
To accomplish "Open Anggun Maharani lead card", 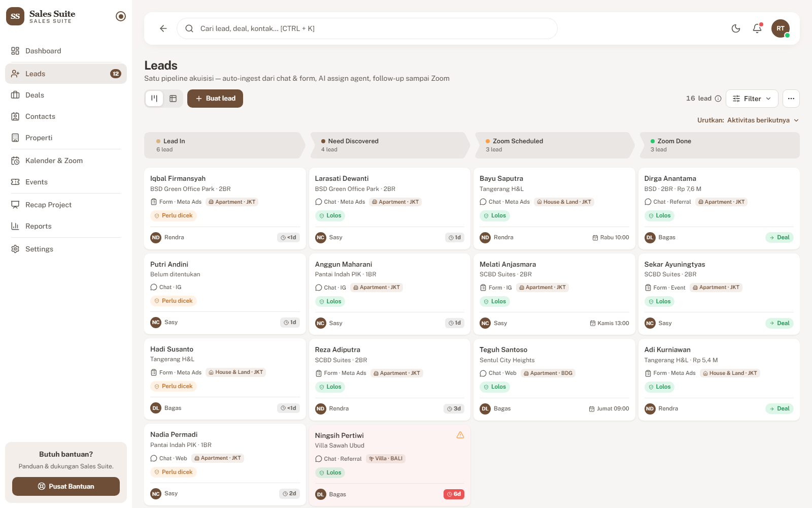I will pos(389,294).
